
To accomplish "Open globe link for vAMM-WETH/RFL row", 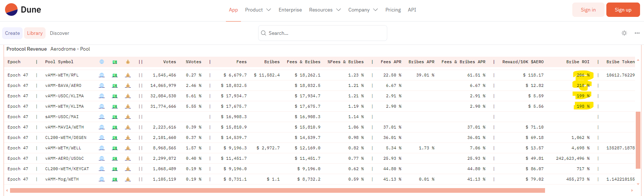I will (x=102, y=75).
